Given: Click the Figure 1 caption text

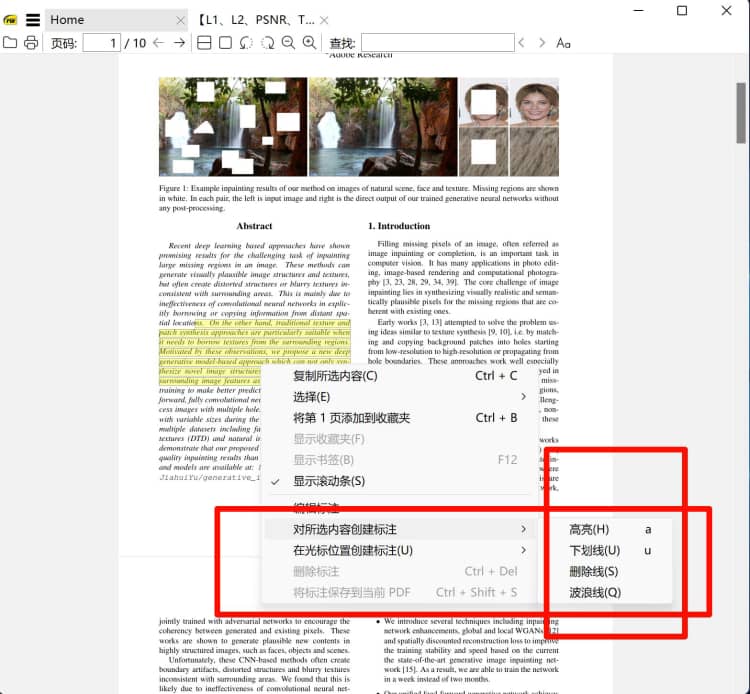Looking at the screenshot, I should 359,198.
